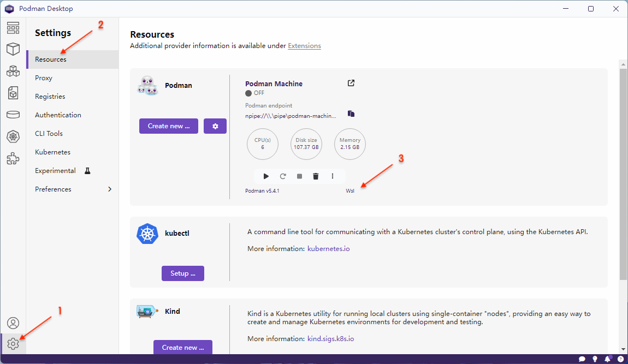Click the npipe Podman endpoint path text
The height and width of the screenshot is (364, 628).
click(x=291, y=116)
